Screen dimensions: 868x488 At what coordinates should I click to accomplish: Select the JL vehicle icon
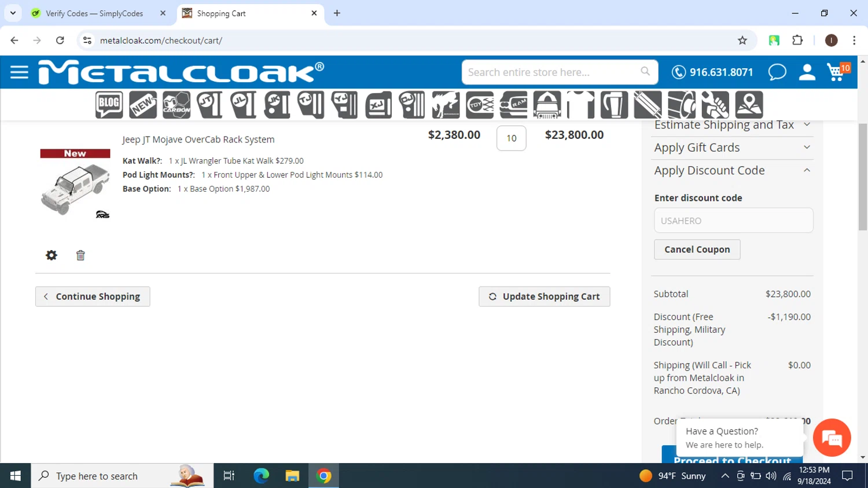tap(243, 105)
